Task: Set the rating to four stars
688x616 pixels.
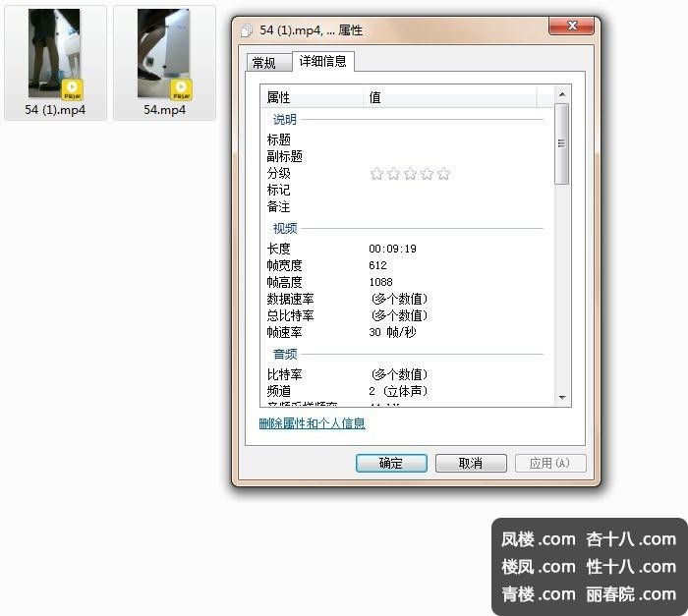Action: tap(427, 174)
